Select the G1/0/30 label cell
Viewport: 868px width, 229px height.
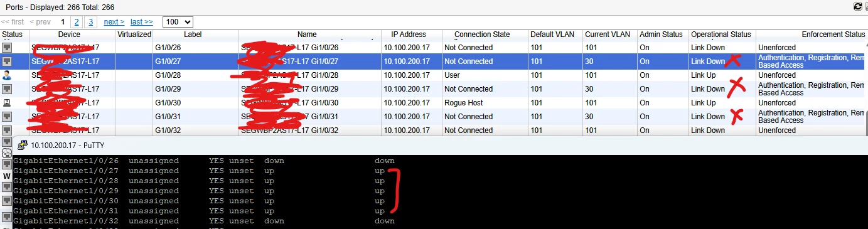tap(167, 103)
